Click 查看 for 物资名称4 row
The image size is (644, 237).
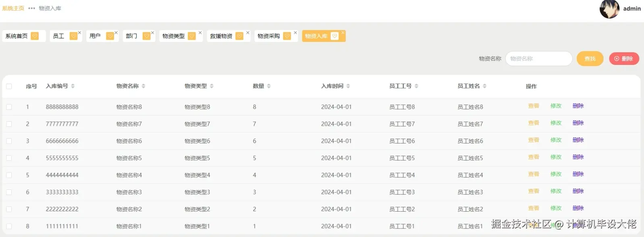(534, 174)
